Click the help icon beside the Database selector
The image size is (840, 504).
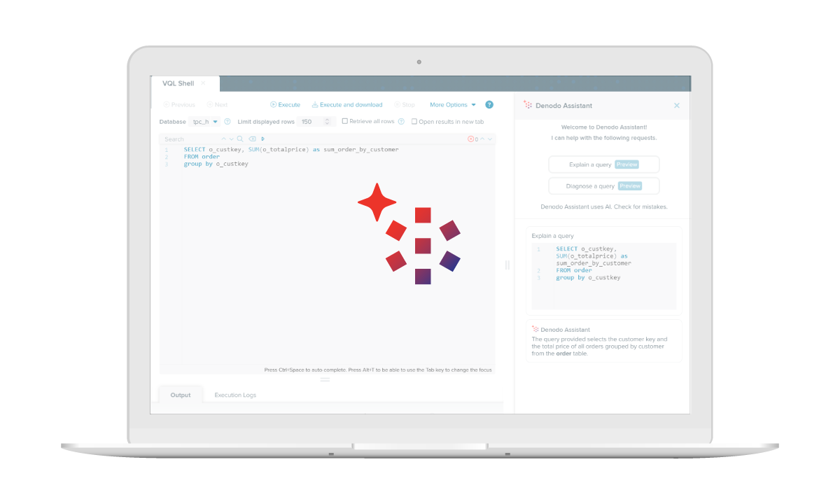[227, 121]
